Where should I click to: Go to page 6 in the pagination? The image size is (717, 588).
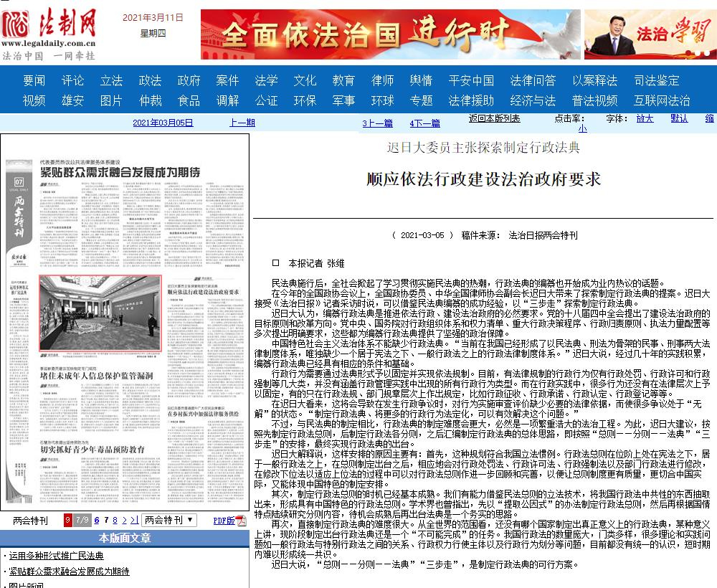97,521
